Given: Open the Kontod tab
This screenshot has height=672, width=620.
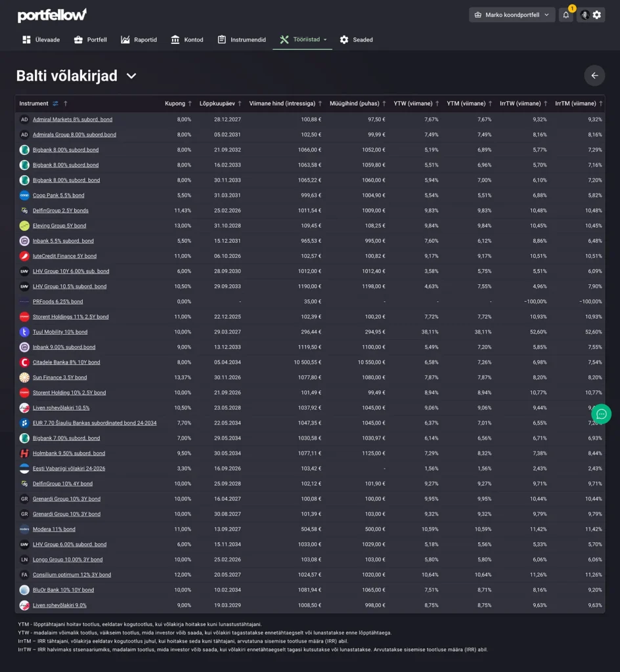Looking at the screenshot, I should [x=187, y=40].
